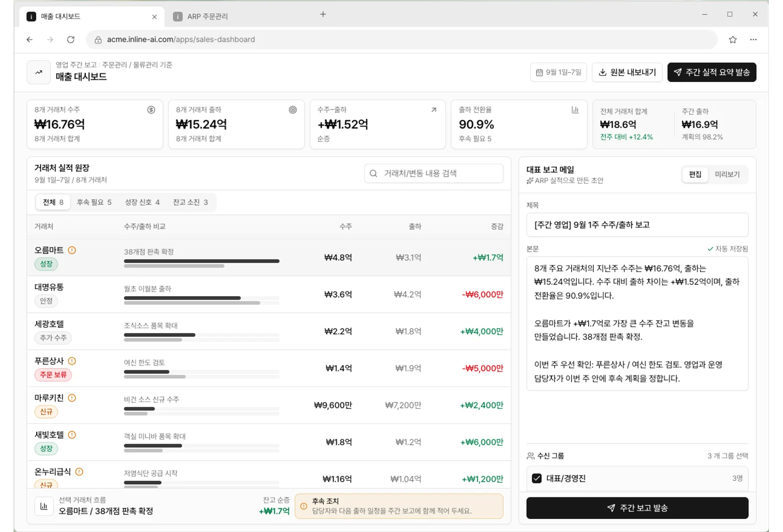The height and width of the screenshot is (532, 783).
Task: Click the warning icon next to 온누리급식
Action: coord(79,472)
